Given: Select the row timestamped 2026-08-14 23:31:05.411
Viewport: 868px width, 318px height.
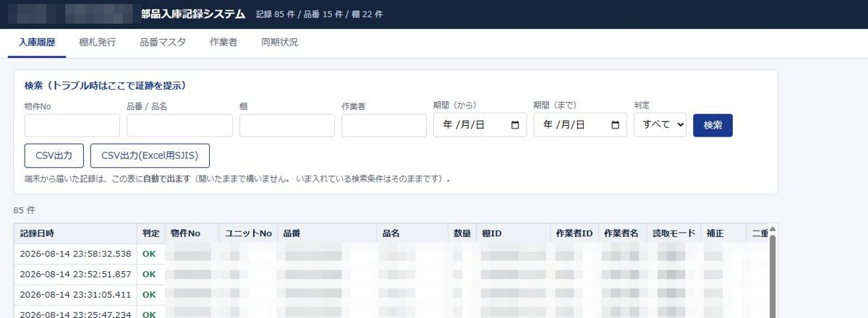Looking at the screenshot, I should [391, 295].
